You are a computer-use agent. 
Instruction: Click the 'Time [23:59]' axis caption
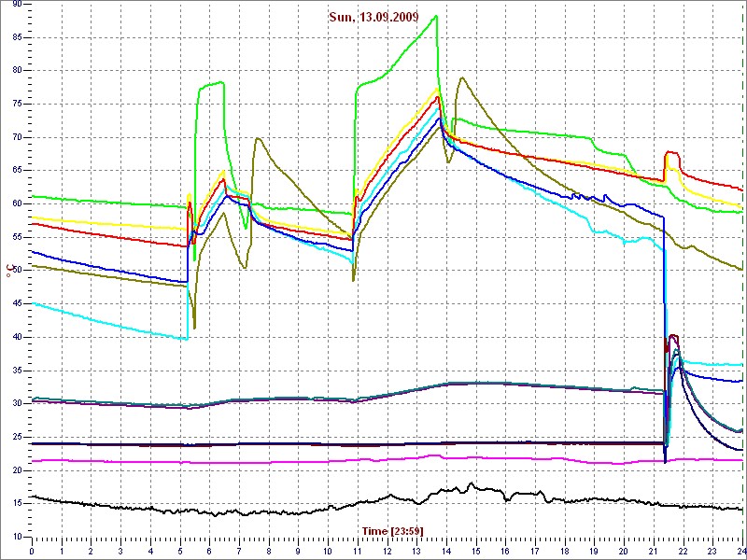coord(392,530)
